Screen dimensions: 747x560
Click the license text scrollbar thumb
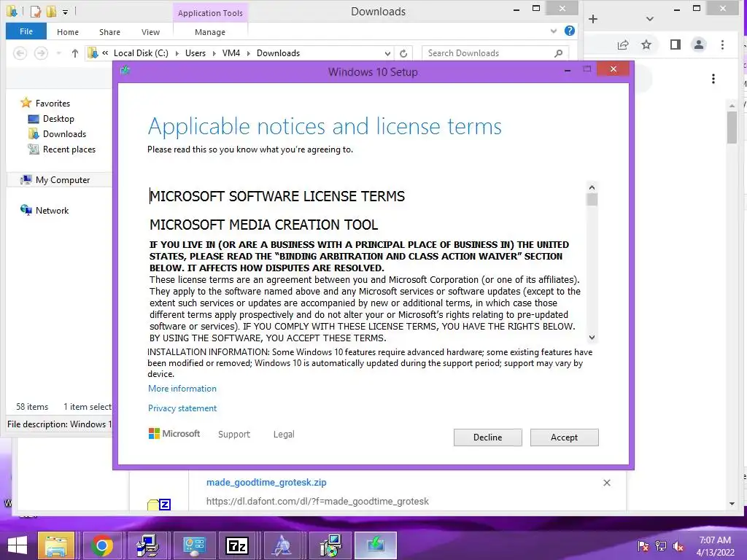pos(592,200)
